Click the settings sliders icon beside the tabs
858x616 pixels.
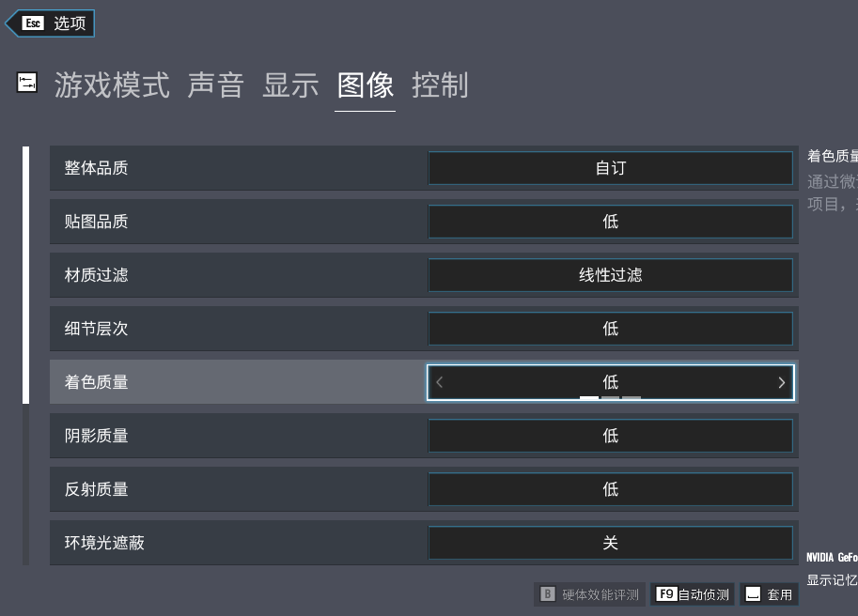[x=27, y=83]
